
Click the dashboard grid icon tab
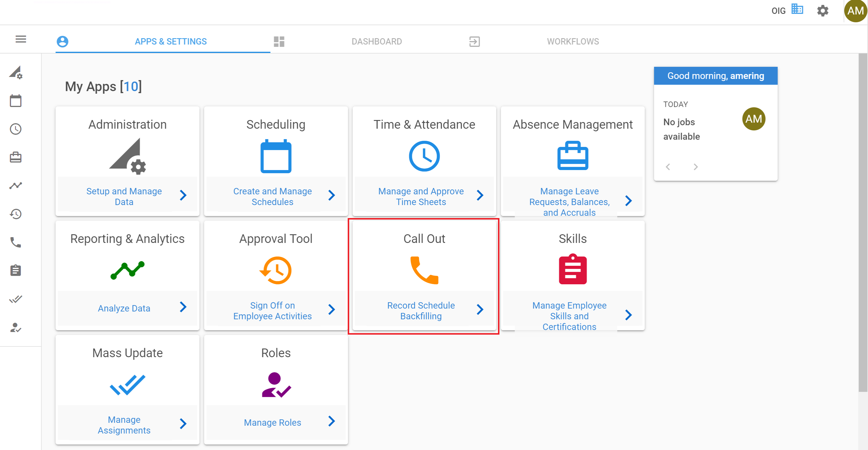click(x=279, y=41)
